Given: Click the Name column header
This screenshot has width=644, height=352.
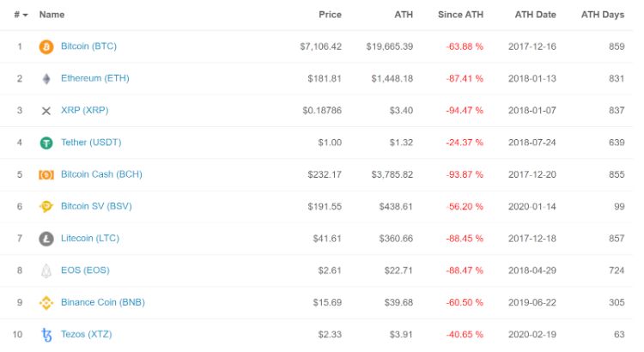Looking at the screenshot, I should pos(52,15).
